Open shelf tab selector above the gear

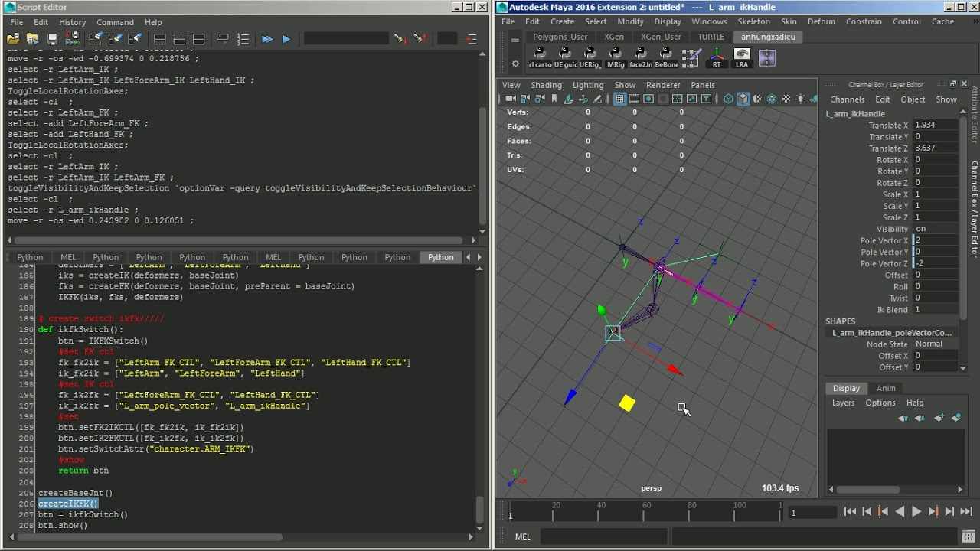515,40
